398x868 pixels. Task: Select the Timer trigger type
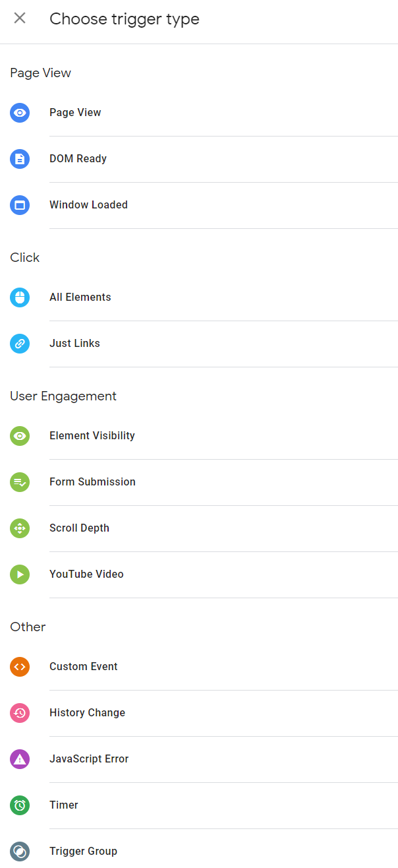point(64,805)
